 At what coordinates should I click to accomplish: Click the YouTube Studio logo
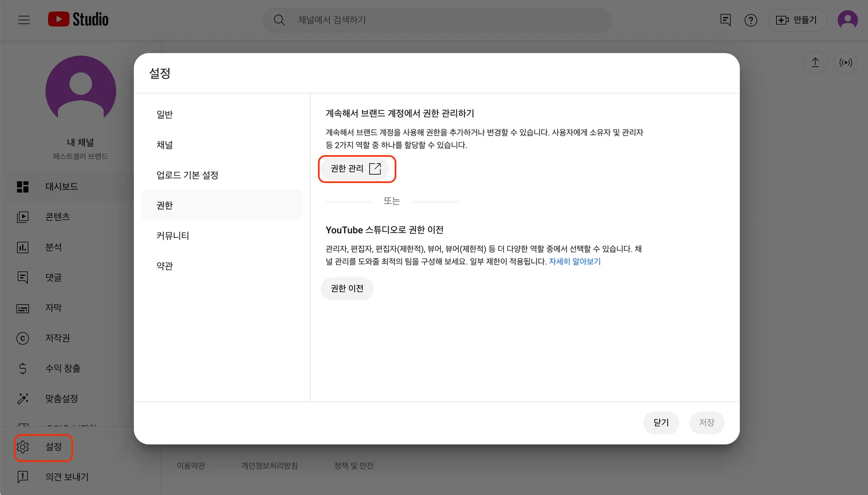coord(78,19)
